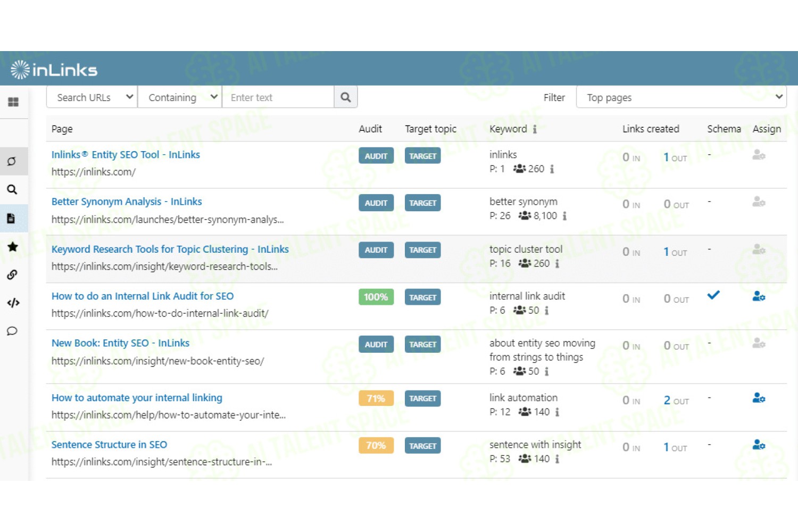Viewport: 798px width, 532px height.
Task: Open Keyword Research Tools for Topic Clustering link
Action: click(170, 249)
